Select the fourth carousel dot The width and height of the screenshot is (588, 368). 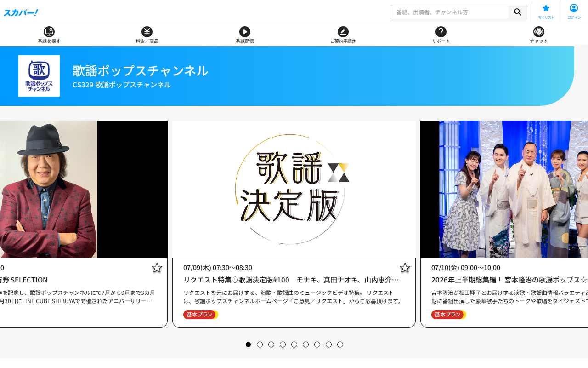tap(283, 345)
